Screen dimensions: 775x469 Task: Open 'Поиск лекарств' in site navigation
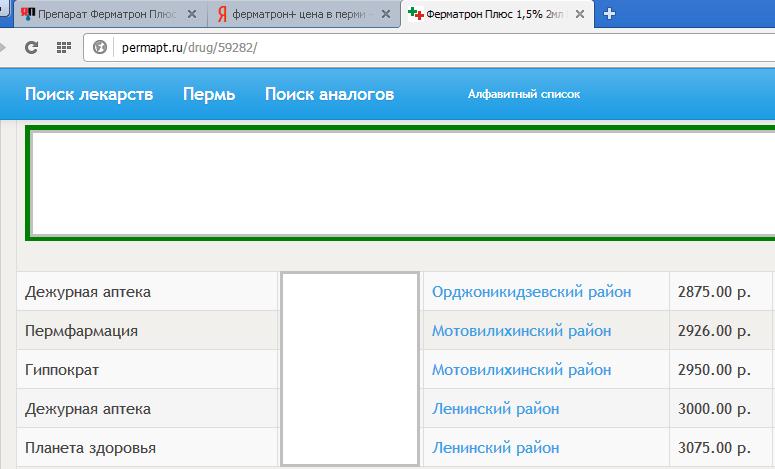point(89,94)
